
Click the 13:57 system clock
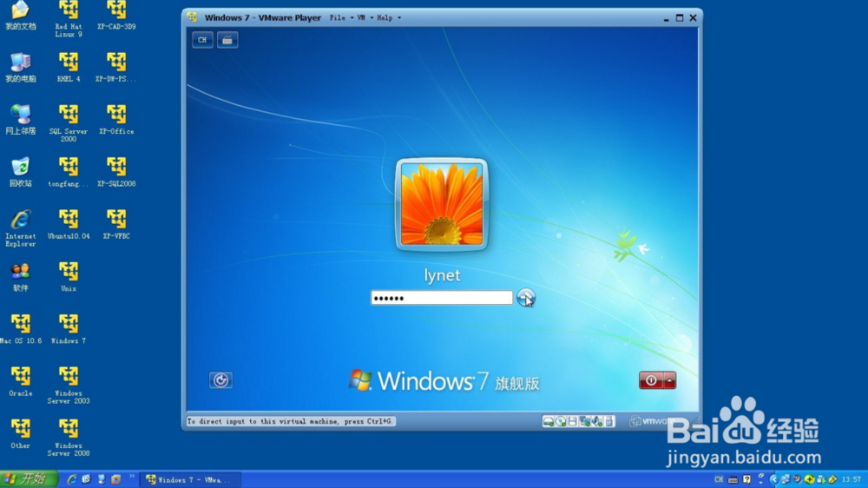click(x=851, y=479)
